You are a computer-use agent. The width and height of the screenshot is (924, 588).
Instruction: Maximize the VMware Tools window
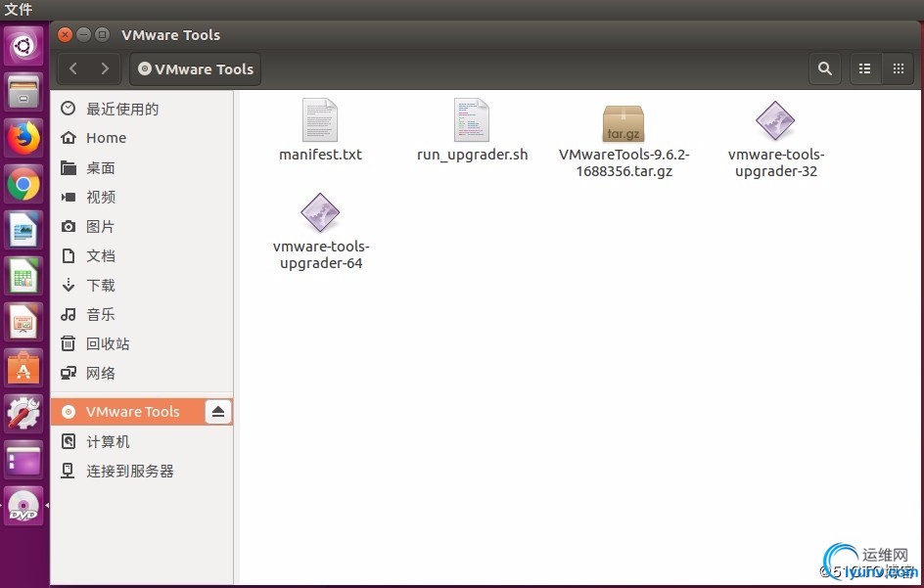tap(102, 35)
